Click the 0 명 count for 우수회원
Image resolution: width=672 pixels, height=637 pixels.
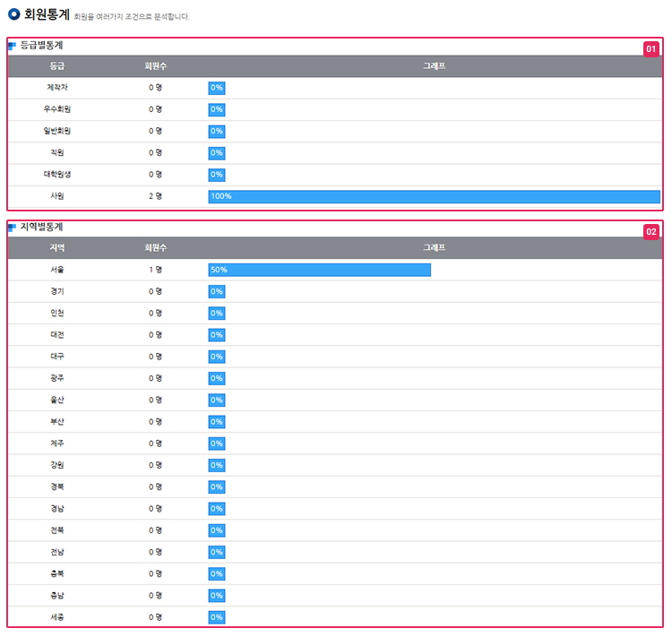click(x=155, y=109)
